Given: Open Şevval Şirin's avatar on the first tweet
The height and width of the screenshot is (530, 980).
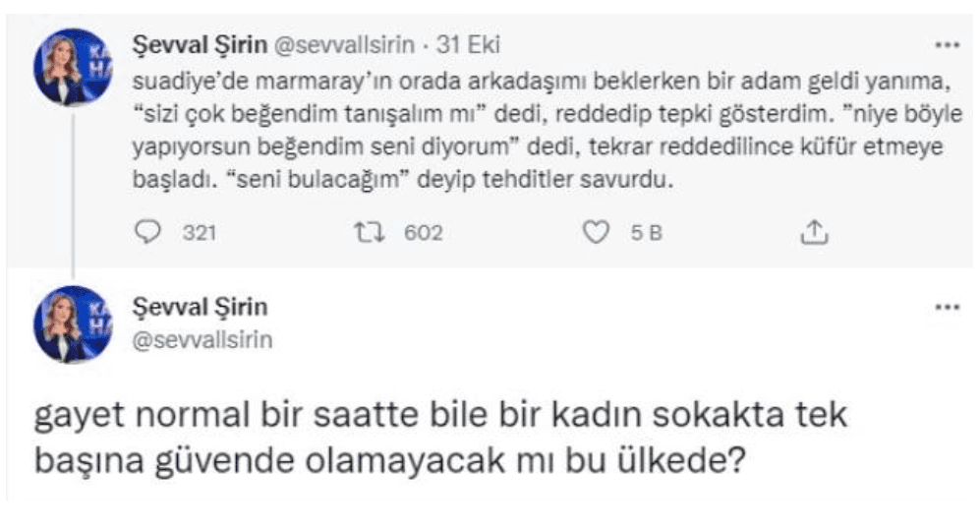Looking at the screenshot, I should 74,69.
